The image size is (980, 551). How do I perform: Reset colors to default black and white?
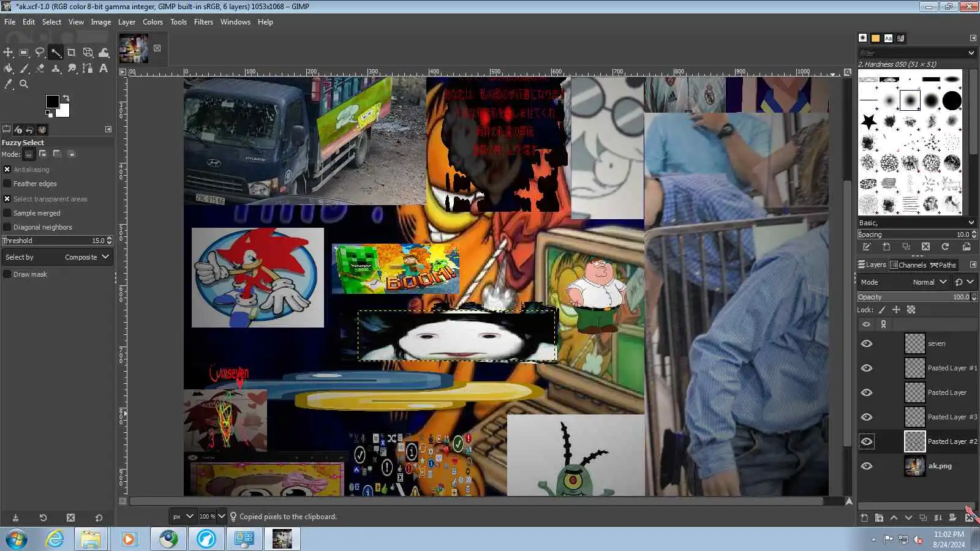pyautogui.click(x=48, y=113)
